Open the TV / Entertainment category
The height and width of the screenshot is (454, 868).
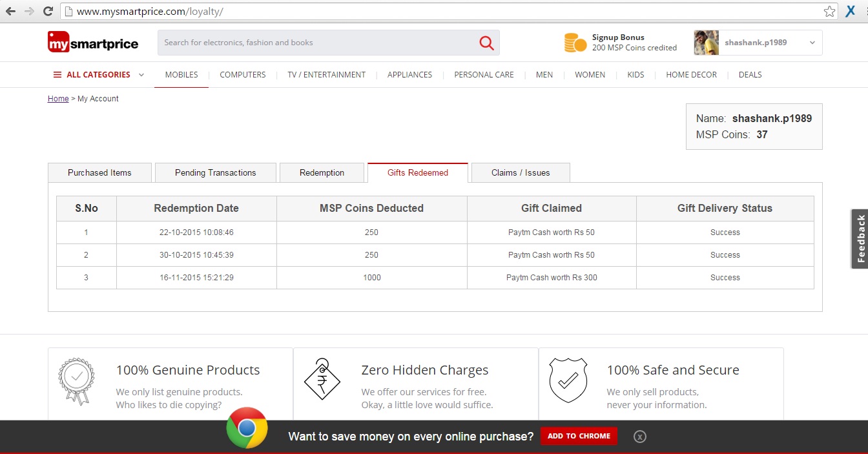(x=327, y=75)
